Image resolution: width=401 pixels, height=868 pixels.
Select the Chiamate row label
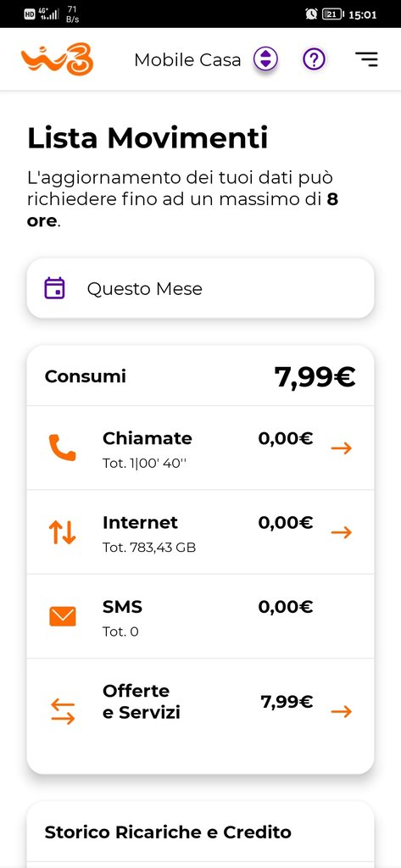click(148, 438)
